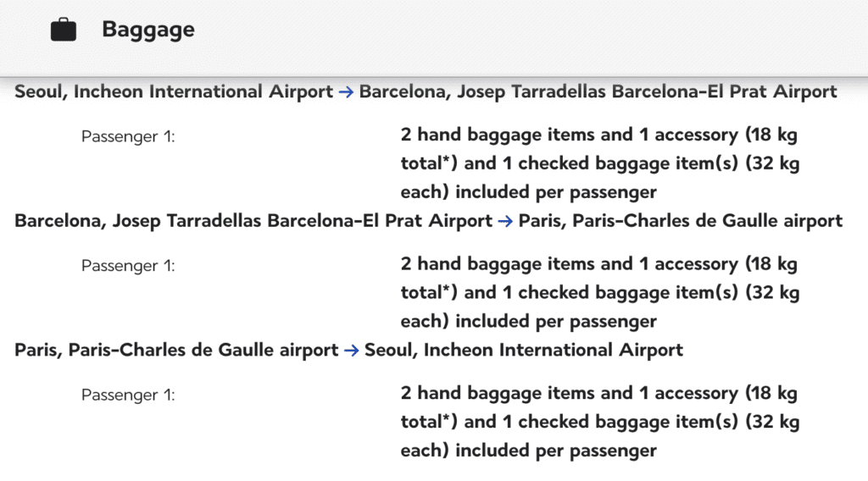Image resolution: width=868 pixels, height=481 pixels.
Task: Click baggage allowance text for the Paris–Seoul flight
Action: pyautogui.click(x=600, y=422)
